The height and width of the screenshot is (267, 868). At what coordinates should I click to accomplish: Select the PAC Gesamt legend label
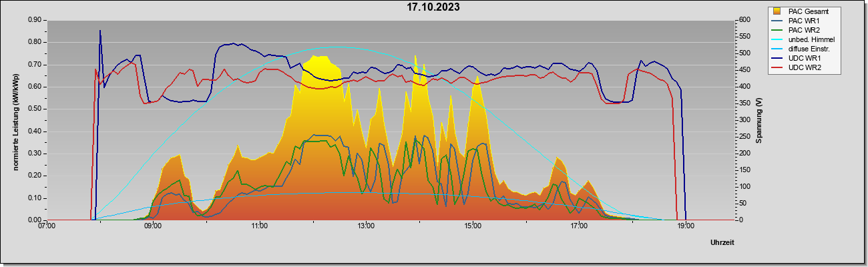point(810,11)
